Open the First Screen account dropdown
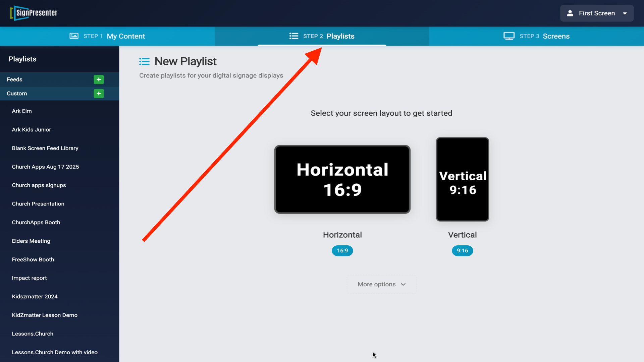 click(597, 13)
